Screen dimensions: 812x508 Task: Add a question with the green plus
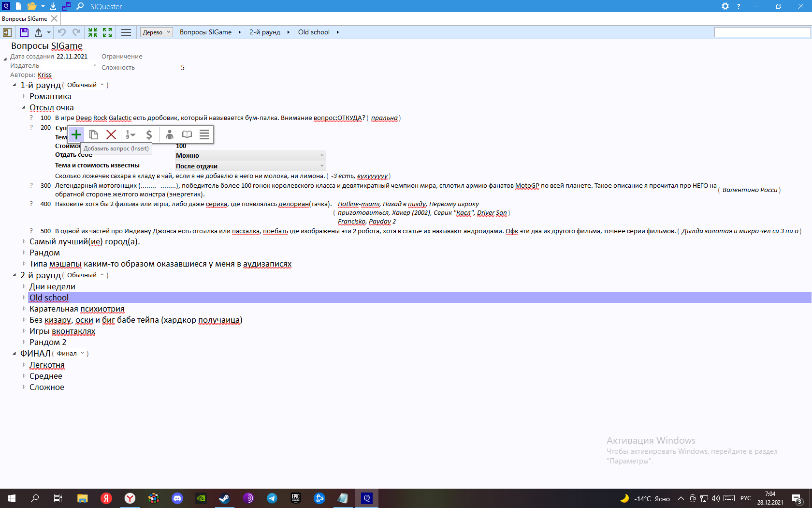[x=76, y=134]
